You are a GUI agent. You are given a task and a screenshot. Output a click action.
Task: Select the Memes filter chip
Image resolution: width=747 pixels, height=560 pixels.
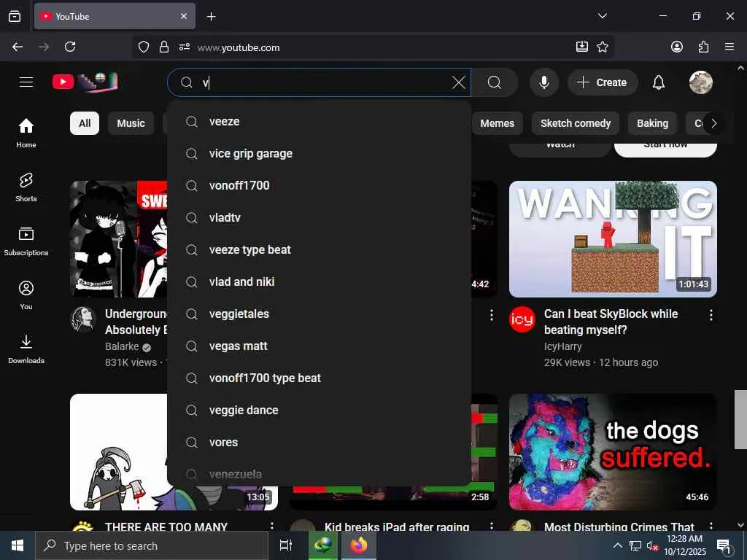click(498, 123)
